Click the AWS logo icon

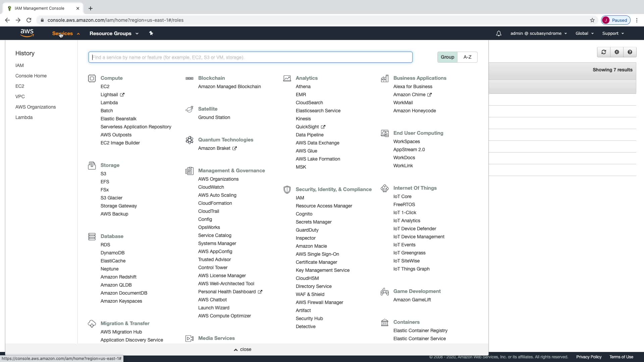tap(27, 33)
